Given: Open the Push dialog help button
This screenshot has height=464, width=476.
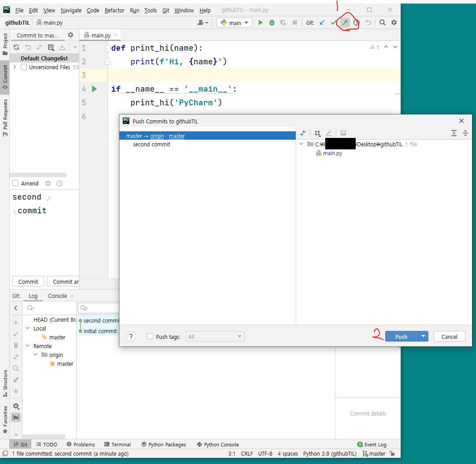Looking at the screenshot, I should pyautogui.click(x=131, y=336).
